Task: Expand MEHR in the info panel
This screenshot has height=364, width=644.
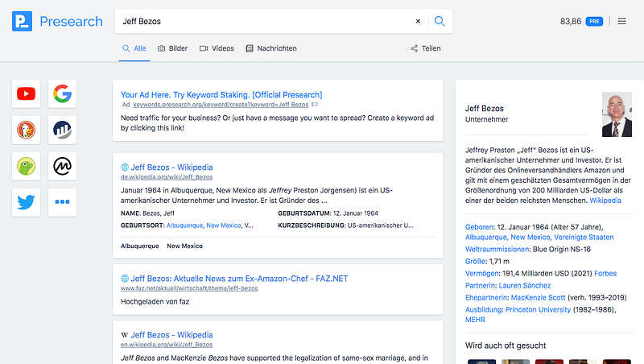Action: coord(475,320)
